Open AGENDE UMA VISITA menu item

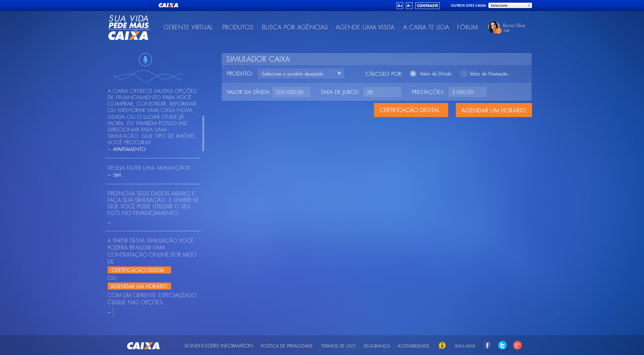(365, 27)
